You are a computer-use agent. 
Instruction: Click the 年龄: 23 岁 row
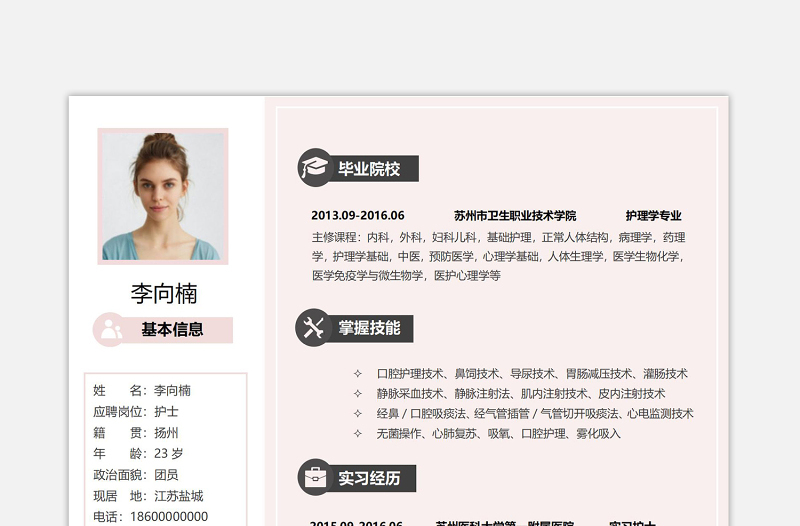point(138,454)
